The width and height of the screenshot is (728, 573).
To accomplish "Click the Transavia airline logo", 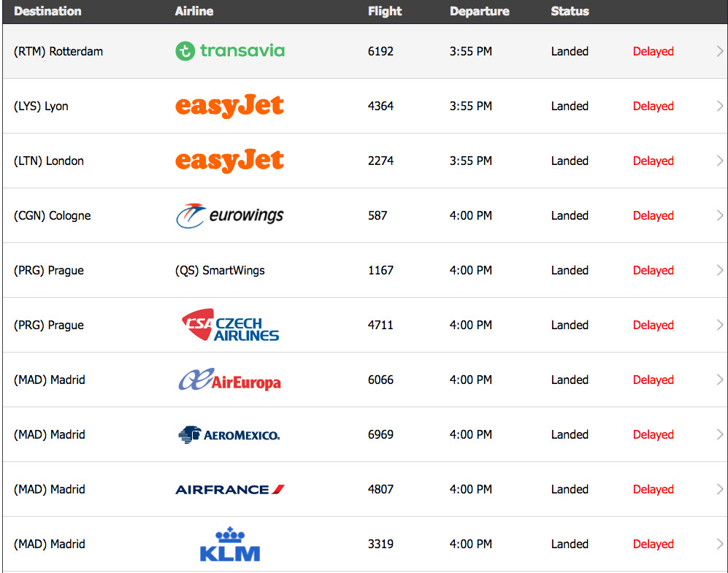I will pyautogui.click(x=230, y=51).
